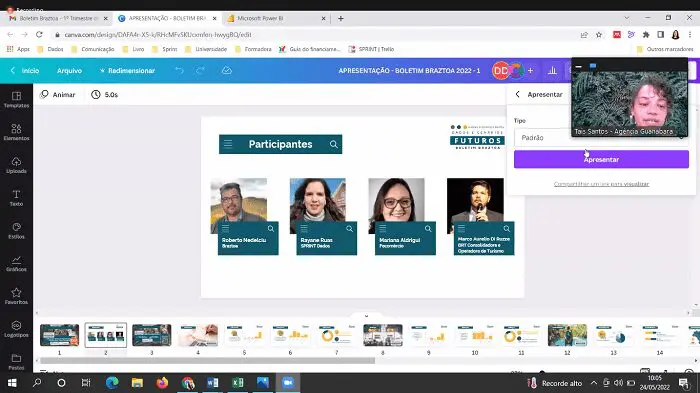Open the Comunicação bookmark folder

point(93,49)
